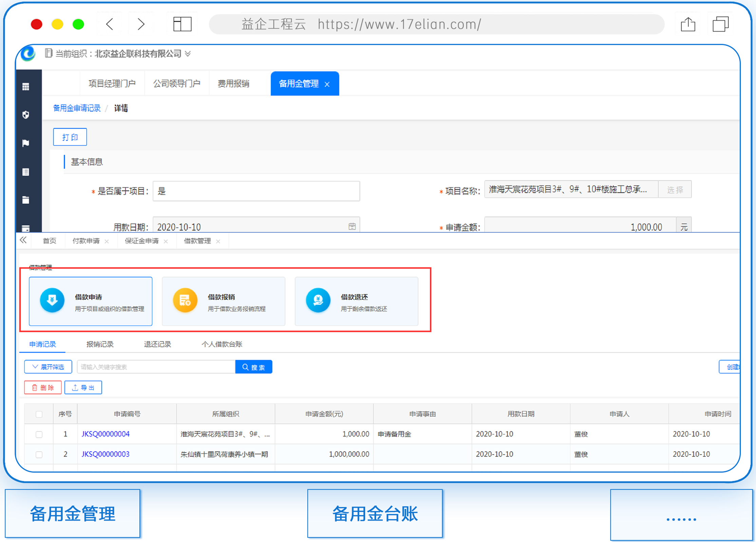This screenshot has height=542, width=756.
Task: Toggle the browser sidebar layout icon
Action: [x=183, y=24]
